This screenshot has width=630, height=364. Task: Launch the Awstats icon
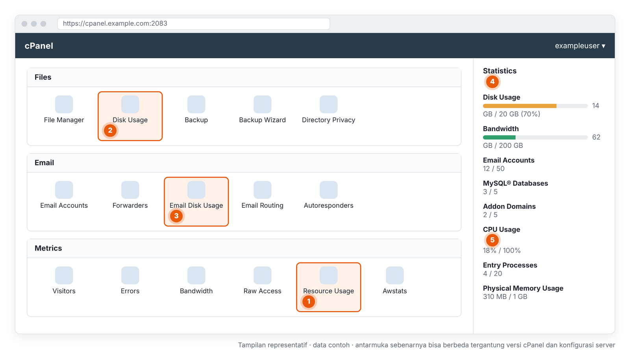395,275
